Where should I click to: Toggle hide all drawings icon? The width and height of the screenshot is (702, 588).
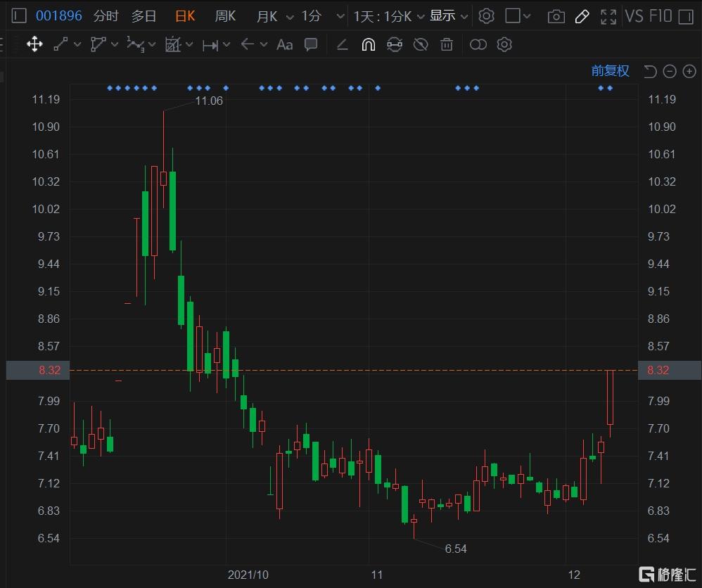point(421,44)
